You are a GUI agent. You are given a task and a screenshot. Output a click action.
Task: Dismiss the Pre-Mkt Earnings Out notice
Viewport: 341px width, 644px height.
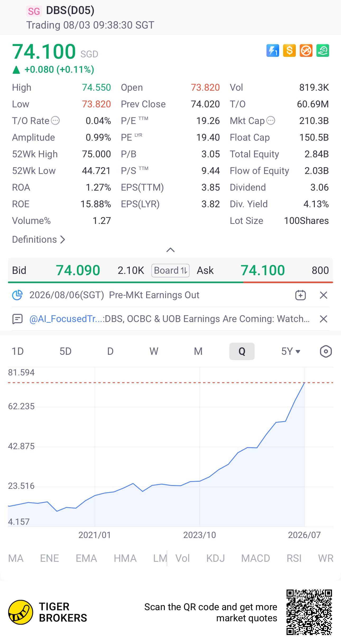click(324, 295)
